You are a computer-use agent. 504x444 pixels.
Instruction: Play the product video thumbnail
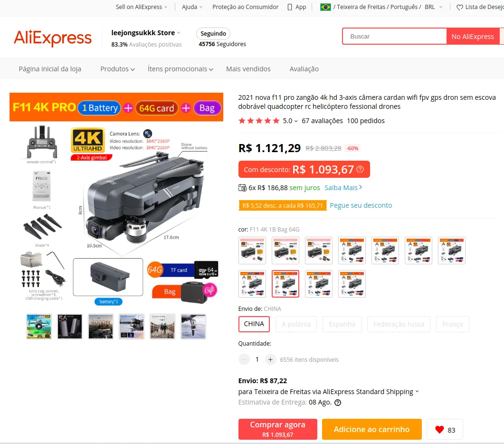(39, 326)
